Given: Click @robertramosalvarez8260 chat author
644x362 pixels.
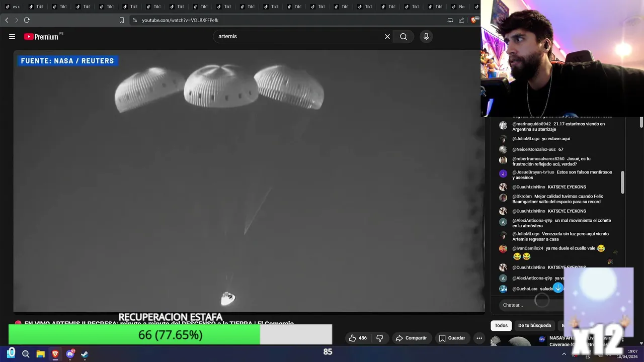Looking at the screenshot, I should pos(538,159).
